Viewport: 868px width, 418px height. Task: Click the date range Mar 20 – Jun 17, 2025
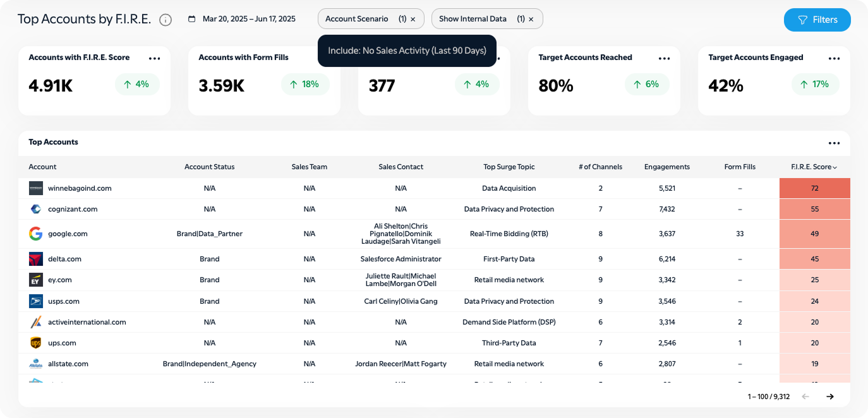coord(249,19)
